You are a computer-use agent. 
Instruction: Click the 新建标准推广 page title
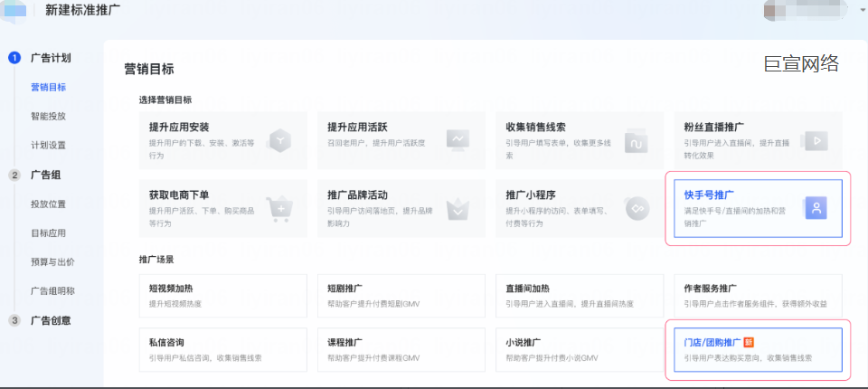click(x=82, y=9)
